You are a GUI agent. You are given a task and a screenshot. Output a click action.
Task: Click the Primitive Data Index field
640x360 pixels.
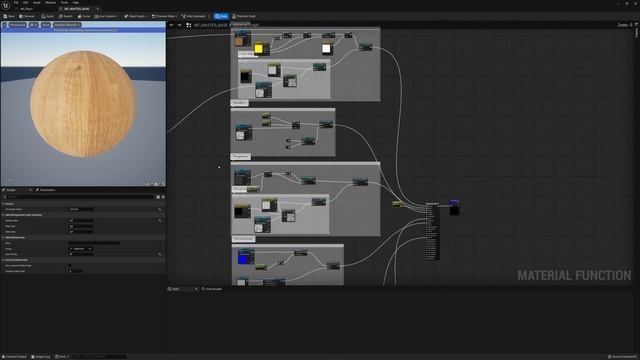point(76,271)
